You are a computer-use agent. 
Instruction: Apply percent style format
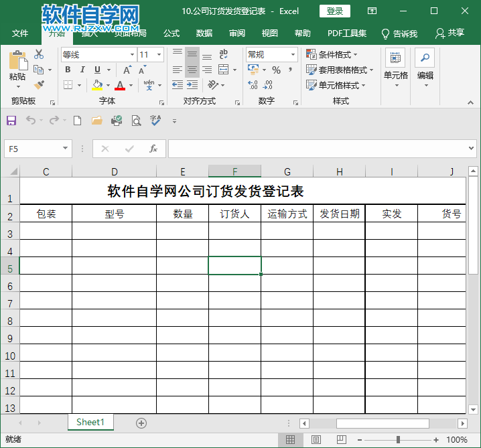pyautogui.click(x=276, y=70)
